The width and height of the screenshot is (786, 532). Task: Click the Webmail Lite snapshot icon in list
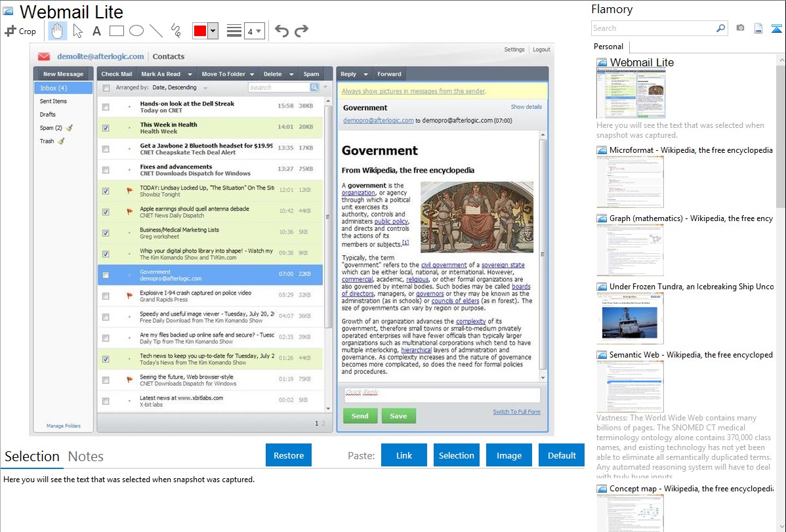point(602,63)
